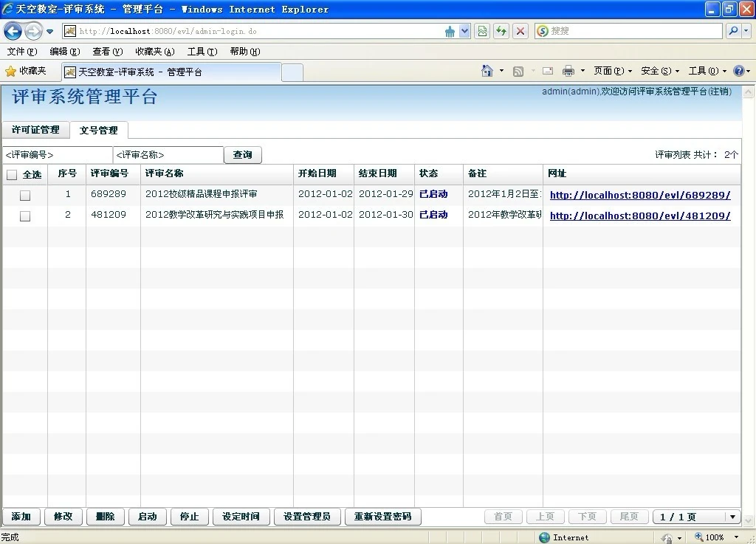The width and height of the screenshot is (756, 544).
Task: Click the blank new tab button
Action: (292, 73)
